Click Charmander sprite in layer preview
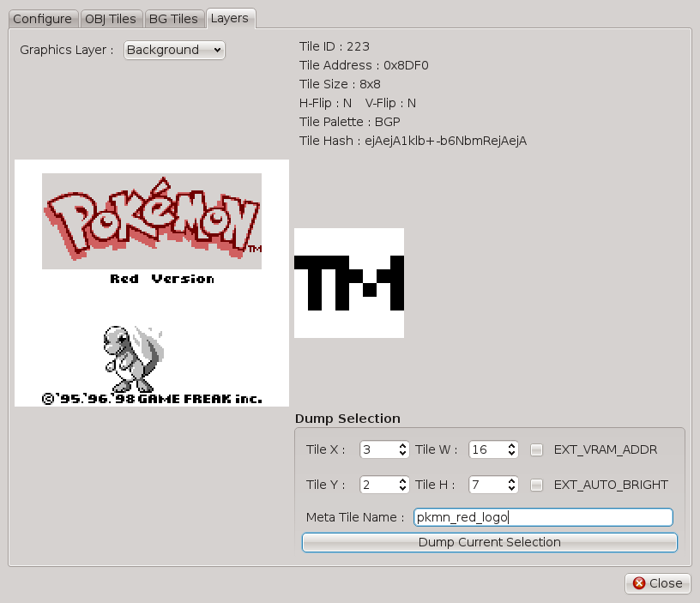Viewport: 700px width, 603px height. click(134, 359)
